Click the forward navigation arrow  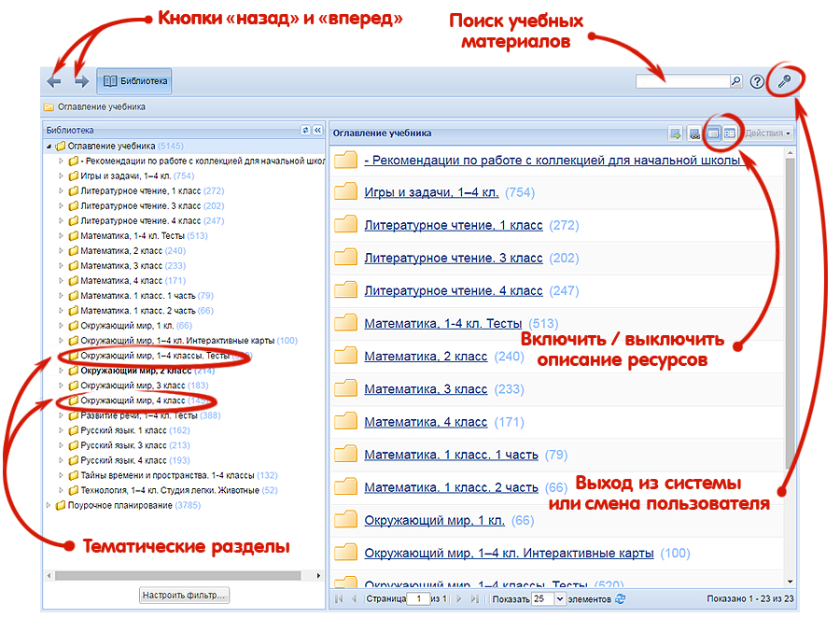(x=82, y=82)
